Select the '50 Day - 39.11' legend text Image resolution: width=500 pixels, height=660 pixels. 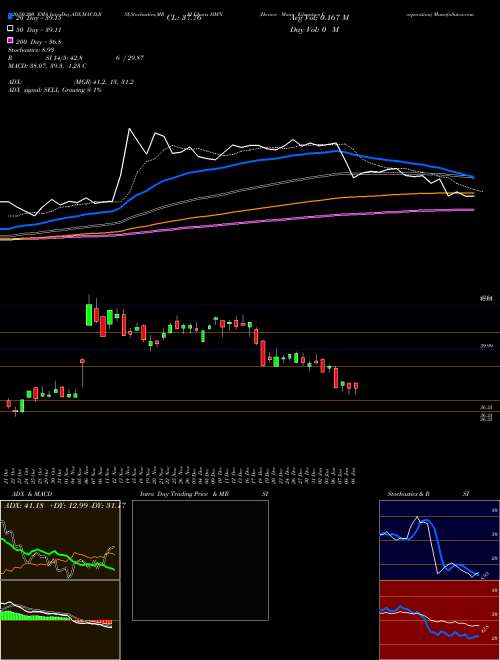38,29
